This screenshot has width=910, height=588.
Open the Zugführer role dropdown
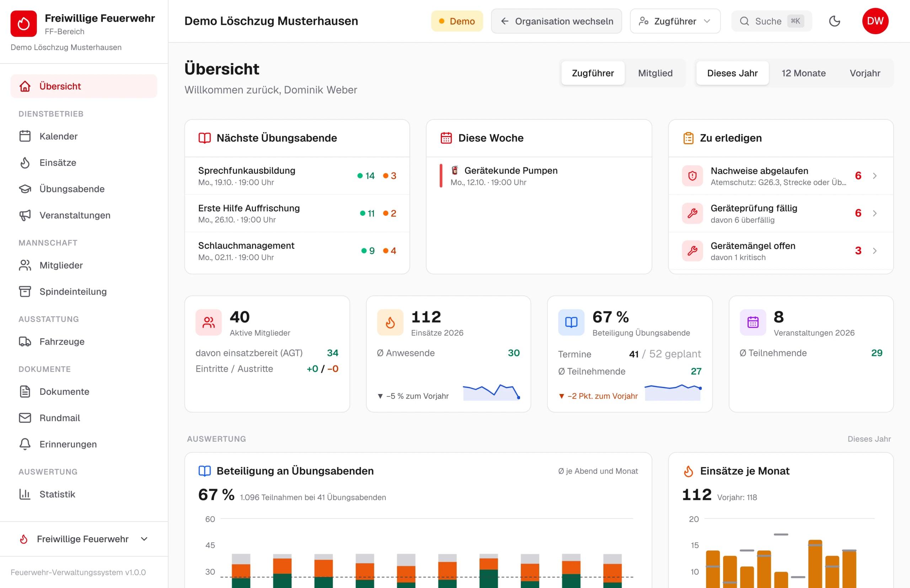click(675, 21)
